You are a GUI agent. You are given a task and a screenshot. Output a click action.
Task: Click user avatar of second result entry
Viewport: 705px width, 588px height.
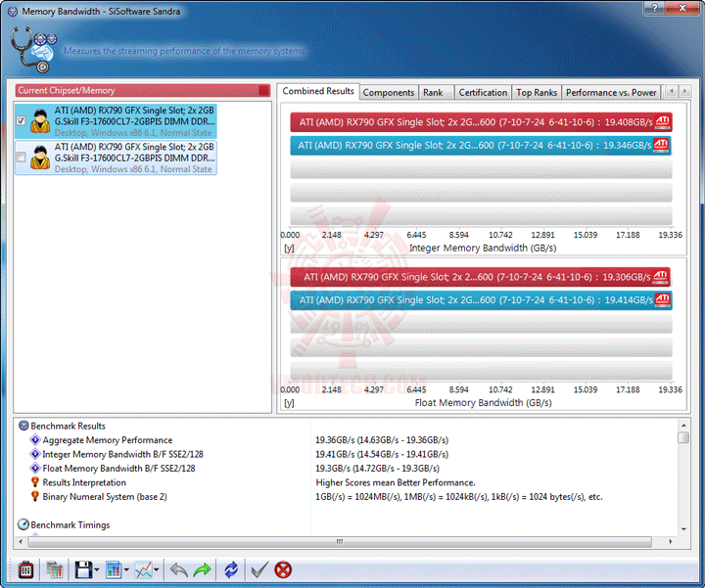pos(40,158)
